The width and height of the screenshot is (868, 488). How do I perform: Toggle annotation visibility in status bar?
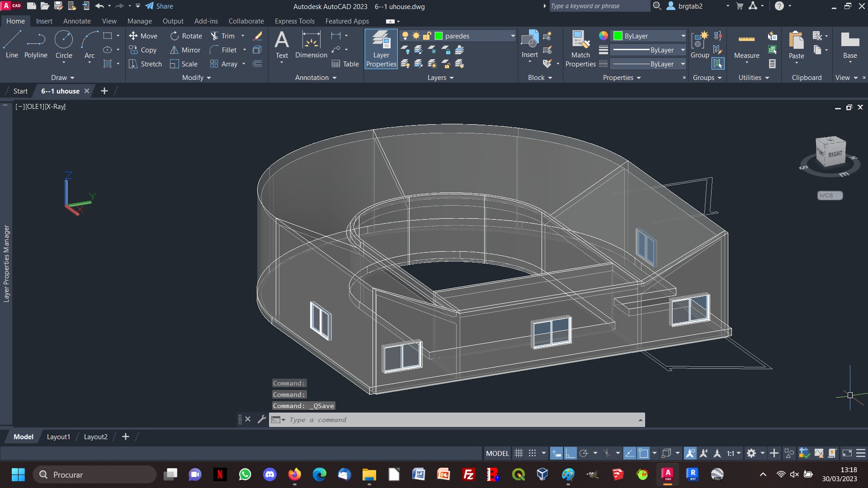click(x=690, y=453)
